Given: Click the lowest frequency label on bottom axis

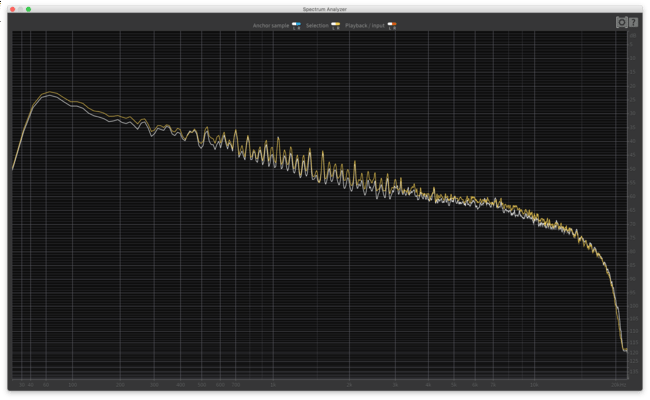Looking at the screenshot, I should (22, 382).
